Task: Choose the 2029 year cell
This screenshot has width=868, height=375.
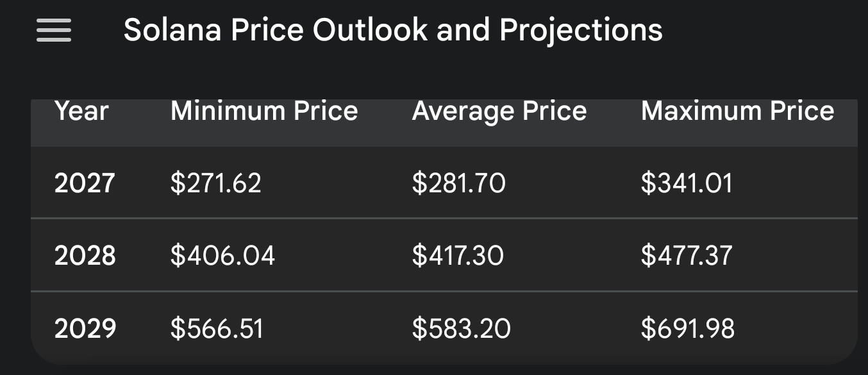Action: (85, 329)
